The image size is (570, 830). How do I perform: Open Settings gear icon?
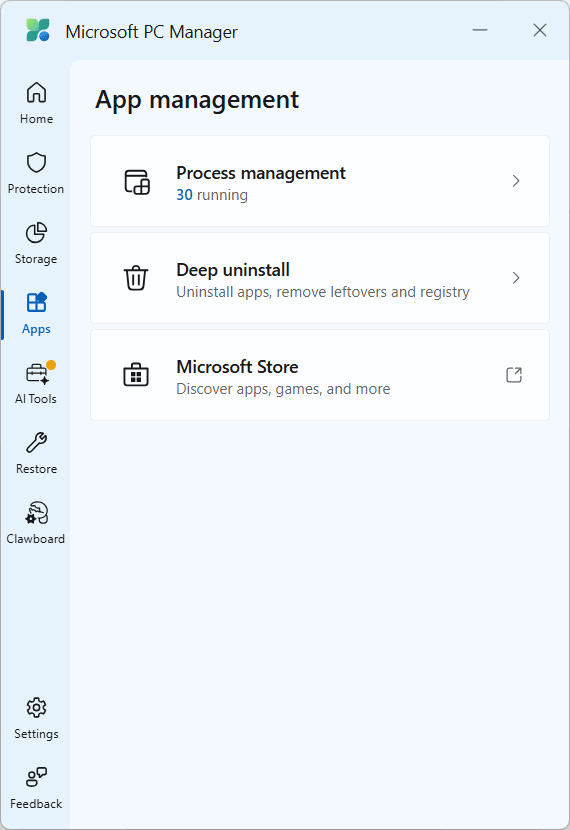[x=36, y=707]
